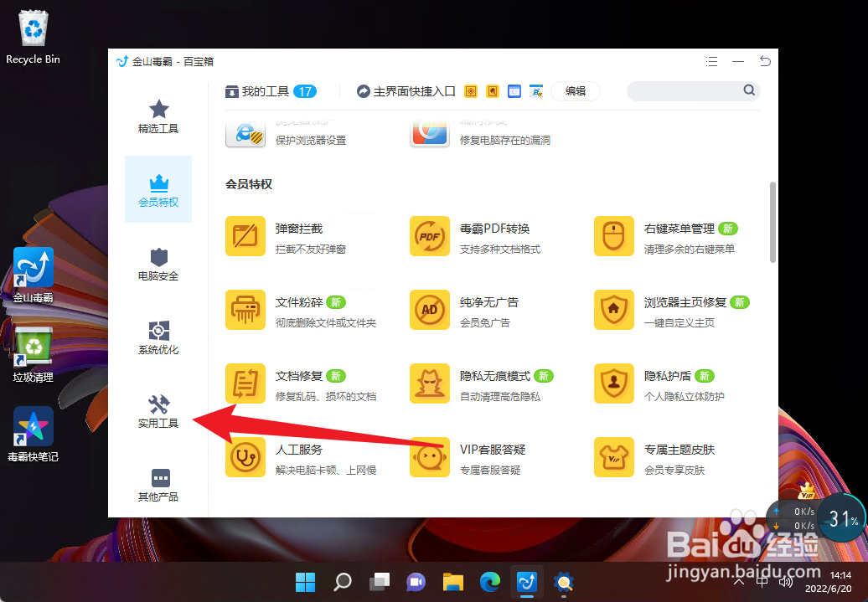Click the 文件粉碎 title text

coord(299,302)
